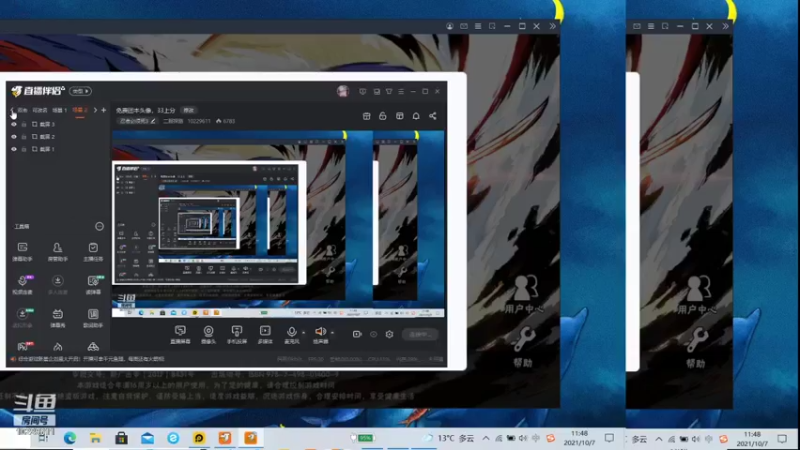Expand the speaker options arrow
Viewport: 800px width, 450px height.
click(333, 333)
